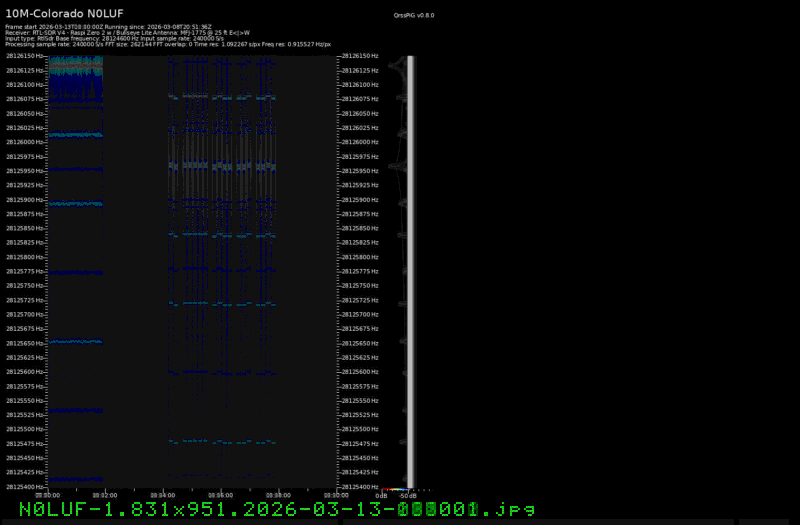
Task: Click 28126075 Hz on the right axis
Action: (360, 99)
